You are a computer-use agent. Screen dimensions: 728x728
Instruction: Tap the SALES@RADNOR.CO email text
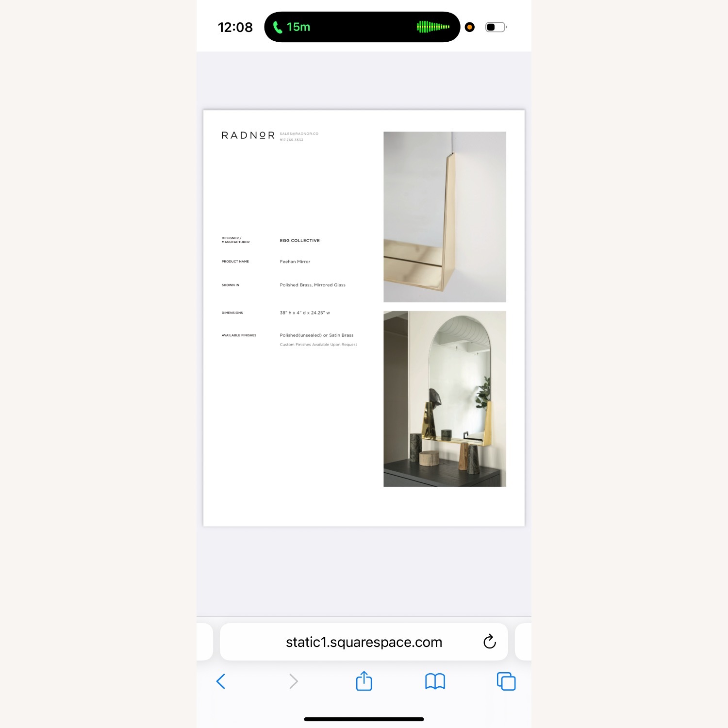tap(299, 133)
